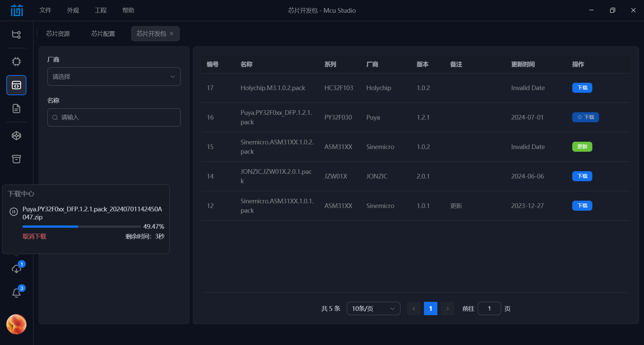Update Sinemicro.ASM31XX.1.0.2.pack with 更新 button
The width and height of the screenshot is (644, 345).
click(x=582, y=147)
